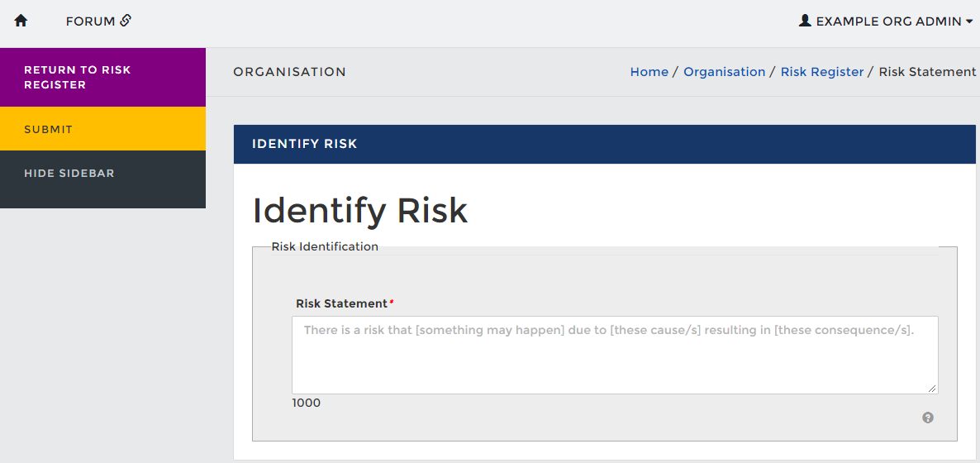Screen dimensions: 980x463
Task: Collapse the sidebar with HIDE SIDEBAR
Action: pos(102,173)
